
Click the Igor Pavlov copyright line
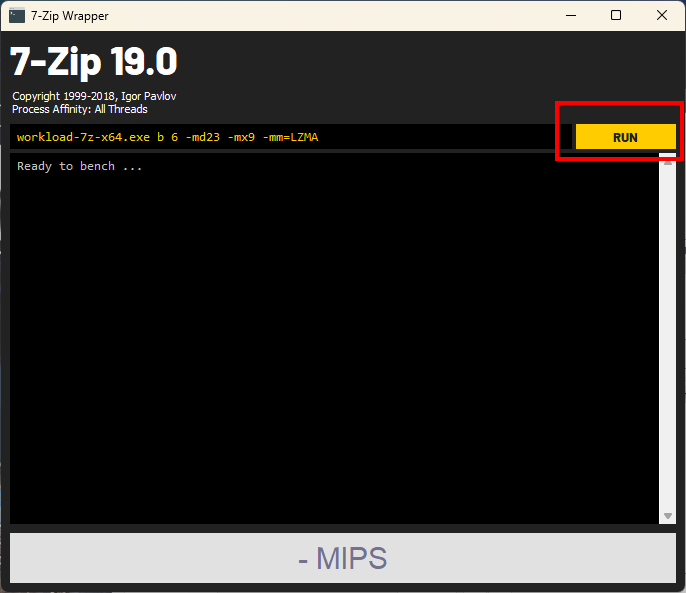[x=94, y=96]
